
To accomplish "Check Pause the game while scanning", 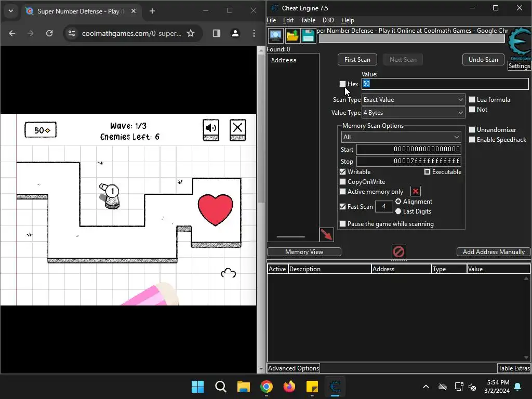I will 343,223.
